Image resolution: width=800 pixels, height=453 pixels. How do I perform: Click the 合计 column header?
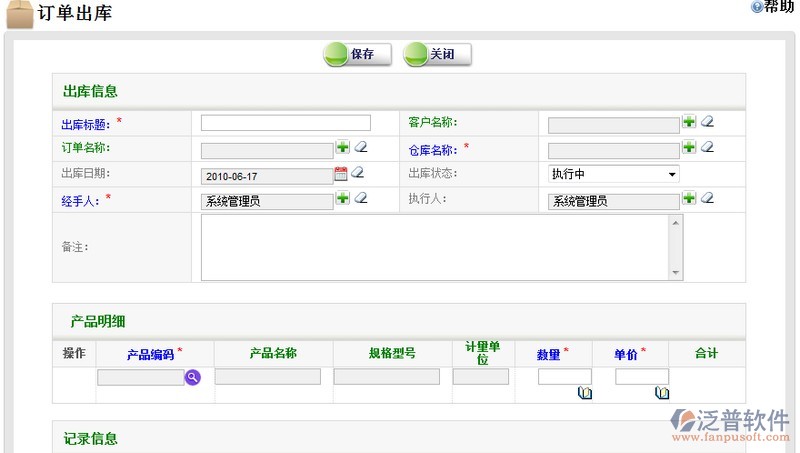tap(707, 353)
